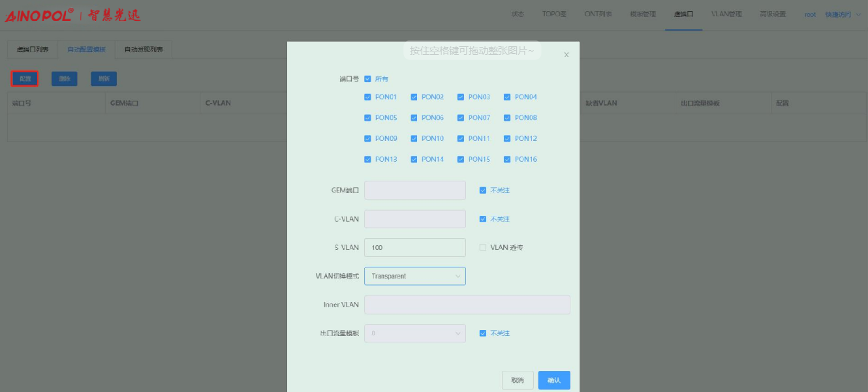
Task: Close the configuration dialog with the X icon
Action: (566, 55)
